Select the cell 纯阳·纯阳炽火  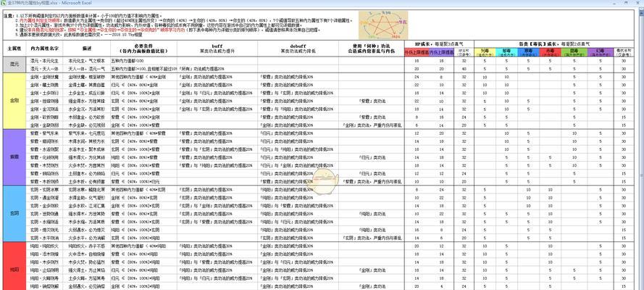45,246
